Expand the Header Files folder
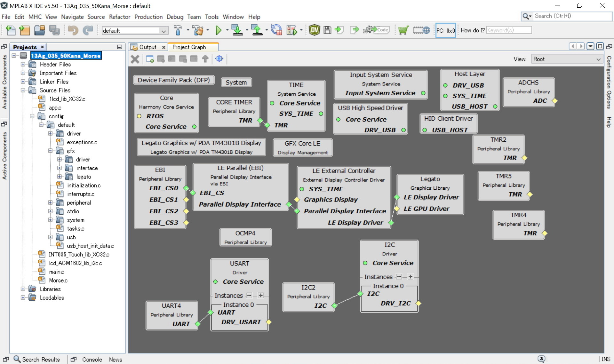Screen dimensions: 614x364 tap(23, 64)
